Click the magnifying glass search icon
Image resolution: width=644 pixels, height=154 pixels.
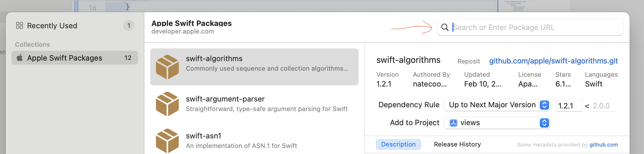[445, 27]
